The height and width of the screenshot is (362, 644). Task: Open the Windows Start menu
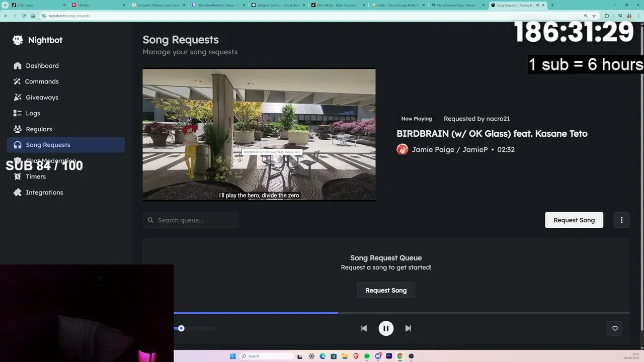(x=232, y=356)
